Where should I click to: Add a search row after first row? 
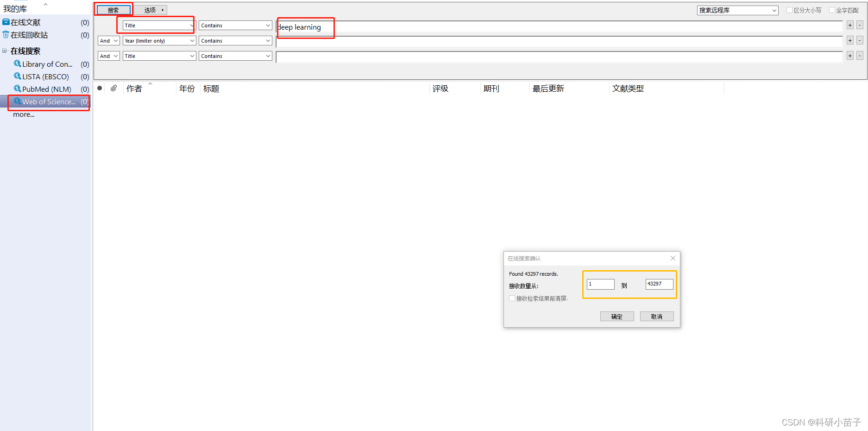pos(850,25)
